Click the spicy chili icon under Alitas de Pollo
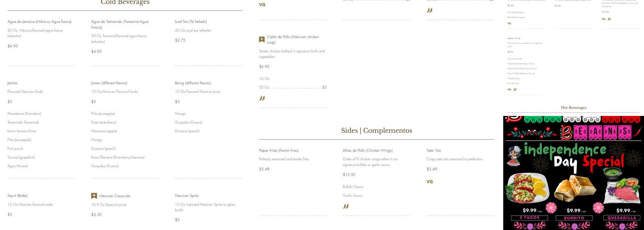Image resolution: width=644 pixels, height=230 pixels. coord(346,207)
